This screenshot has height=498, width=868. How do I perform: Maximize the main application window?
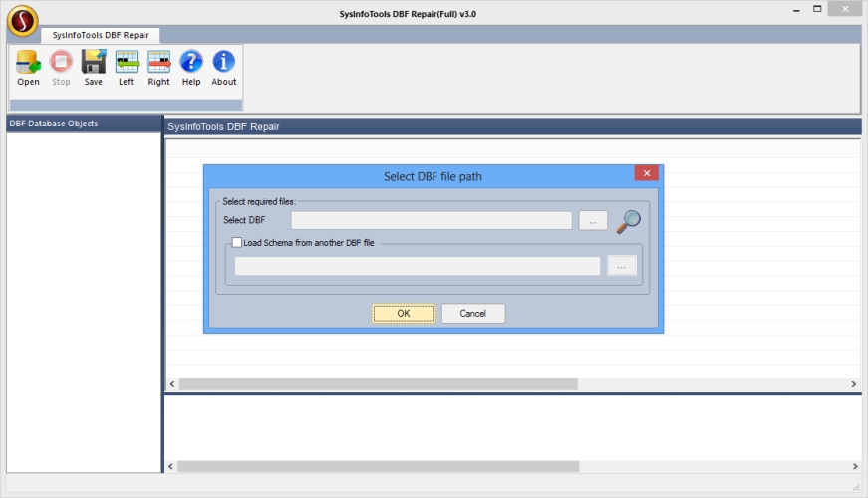point(817,9)
